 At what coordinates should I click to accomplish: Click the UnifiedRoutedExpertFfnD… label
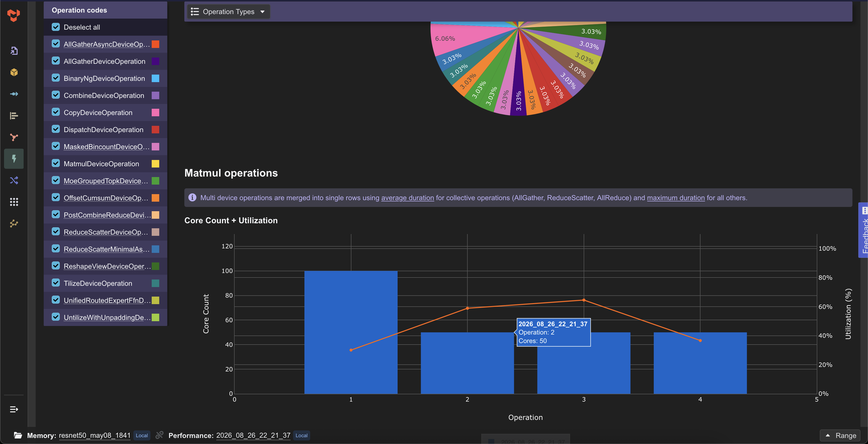[x=107, y=300]
